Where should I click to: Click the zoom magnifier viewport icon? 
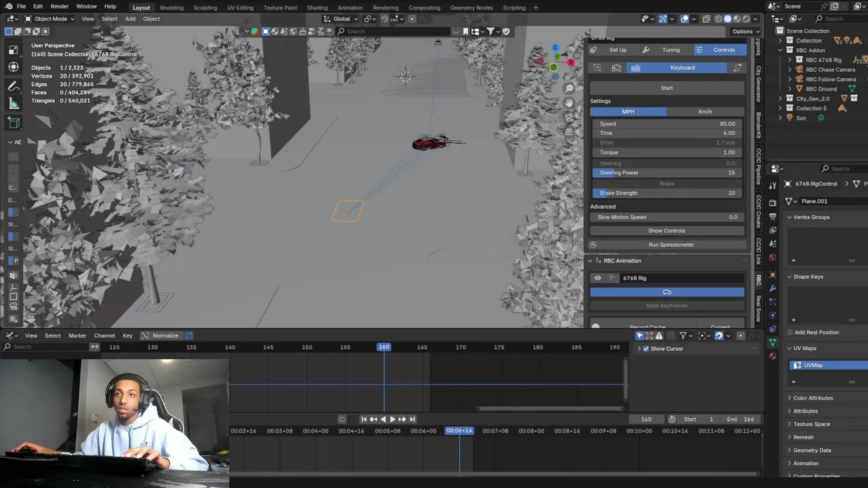point(570,89)
